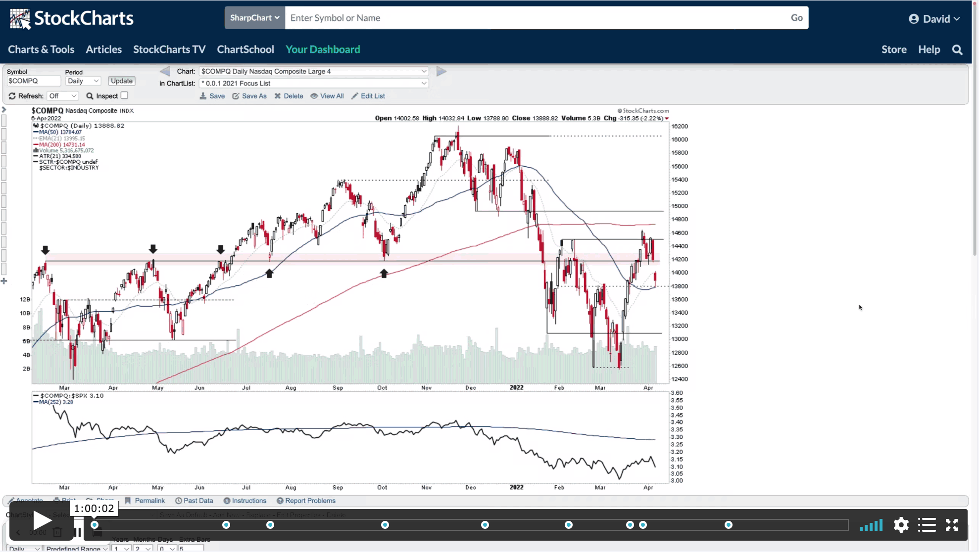980x557 pixels.
Task: Choose Save As for the chart
Action: [249, 96]
